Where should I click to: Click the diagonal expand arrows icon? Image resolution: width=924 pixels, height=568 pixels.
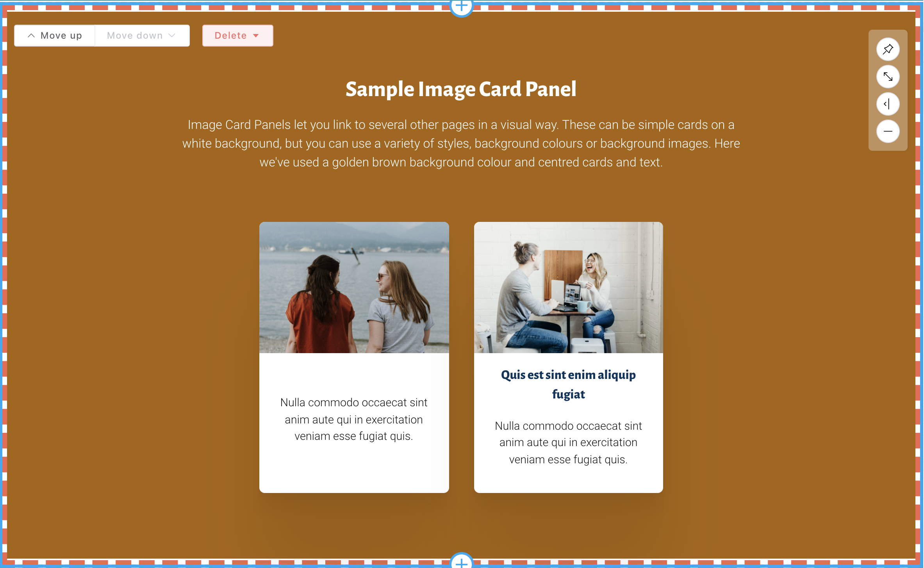point(888,77)
